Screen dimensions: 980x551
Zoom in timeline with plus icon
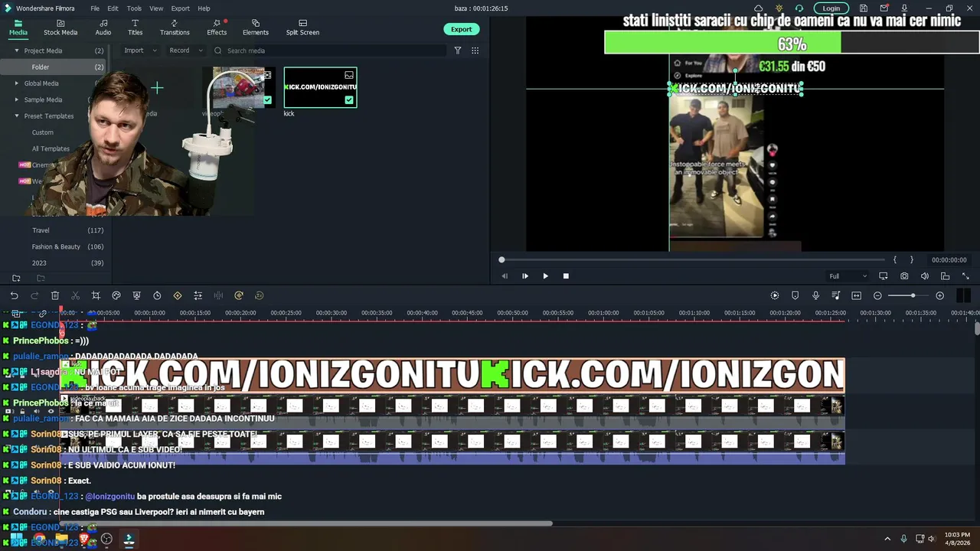tap(939, 295)
